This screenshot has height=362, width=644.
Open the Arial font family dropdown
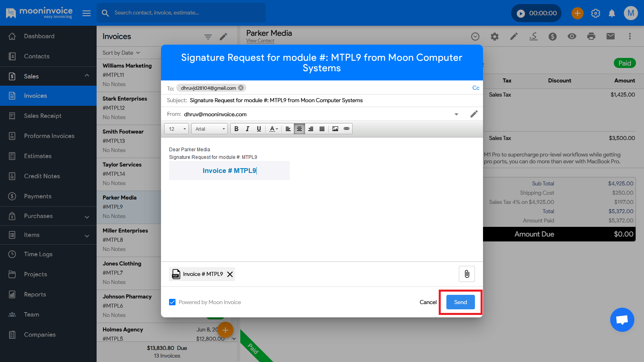(209, 129)
